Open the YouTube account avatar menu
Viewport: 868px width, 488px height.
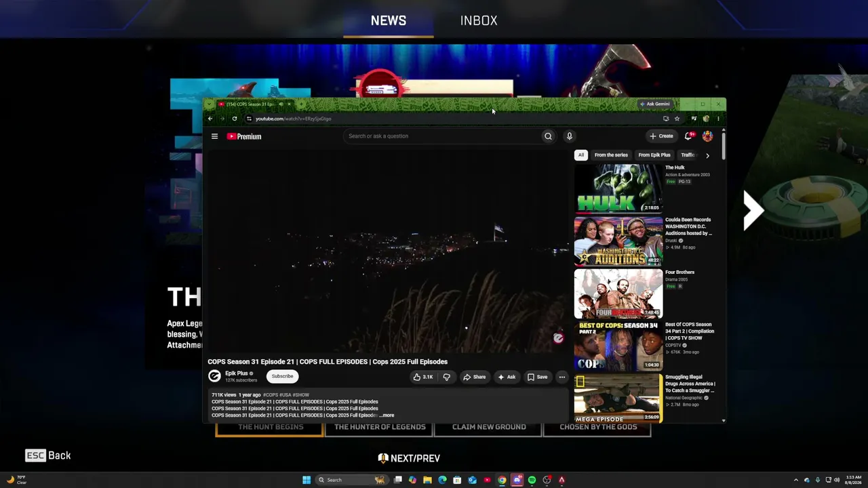pos(707,136)
